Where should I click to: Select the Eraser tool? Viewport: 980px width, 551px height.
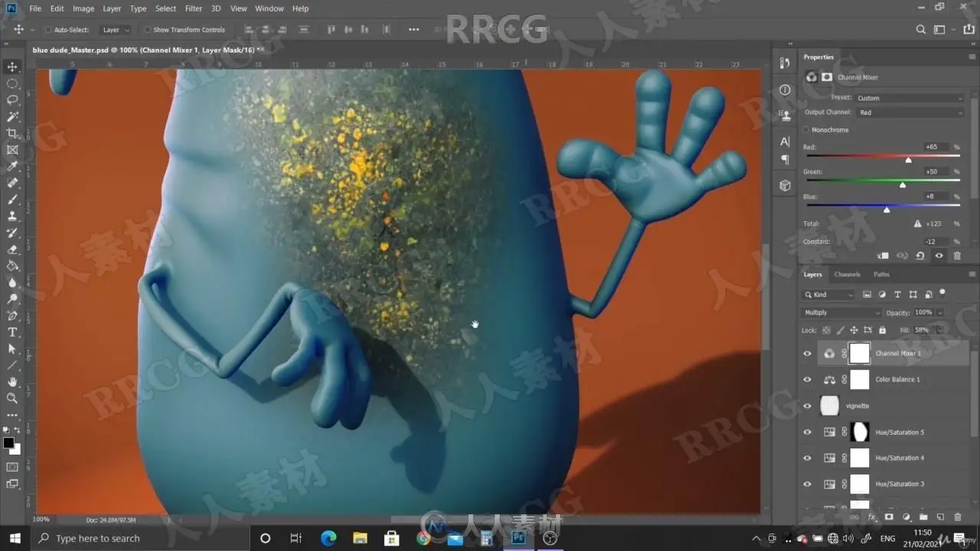12,249
